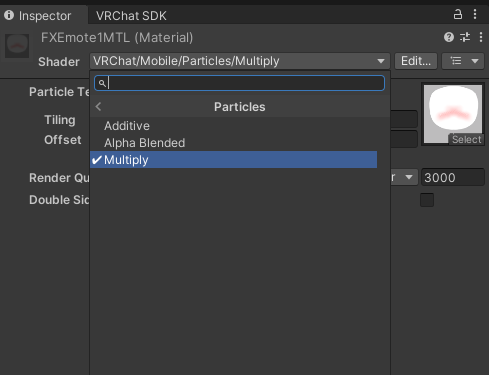Choose the Additive shader
489x375 pixels.
point(233,126)
